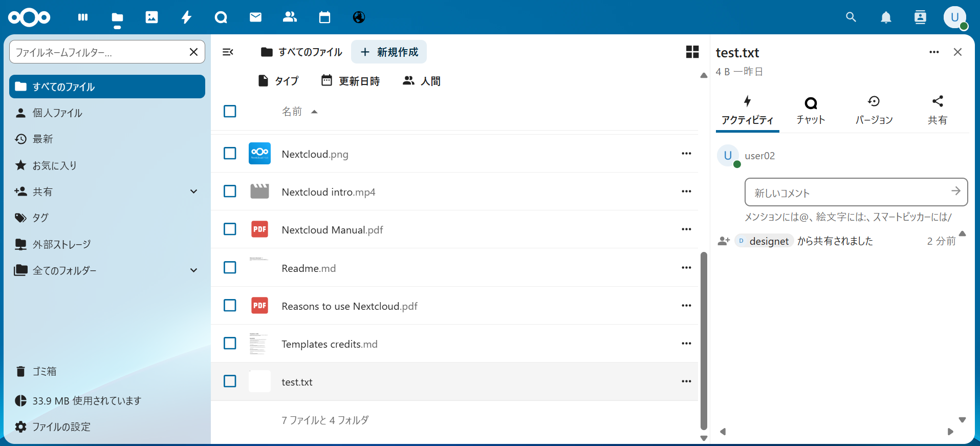Toggle the select-all files checkbox
The height and width of the screenshot is (446, 980).
tap(230, 111)
